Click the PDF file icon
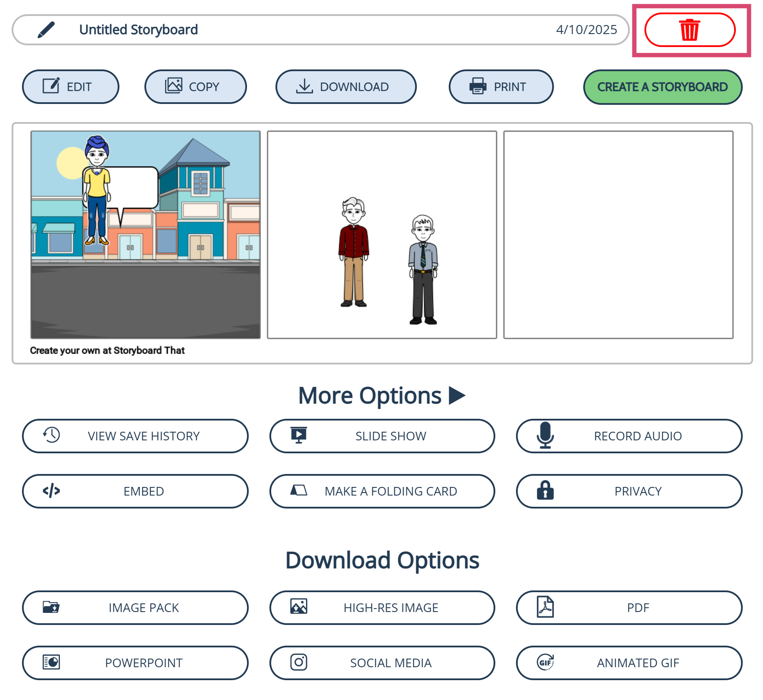The height and width of the screenshot is (700, 763). (545, 607)
